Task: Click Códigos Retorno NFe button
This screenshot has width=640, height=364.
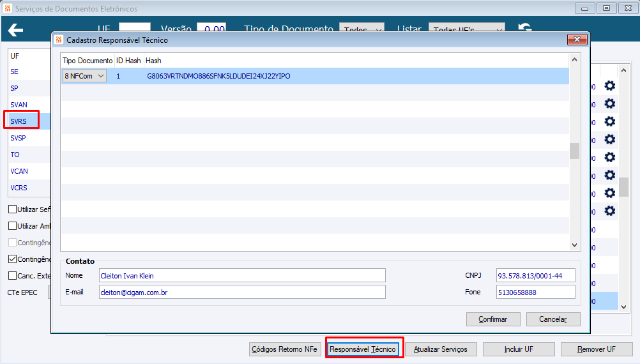Action: click(284, 349)
